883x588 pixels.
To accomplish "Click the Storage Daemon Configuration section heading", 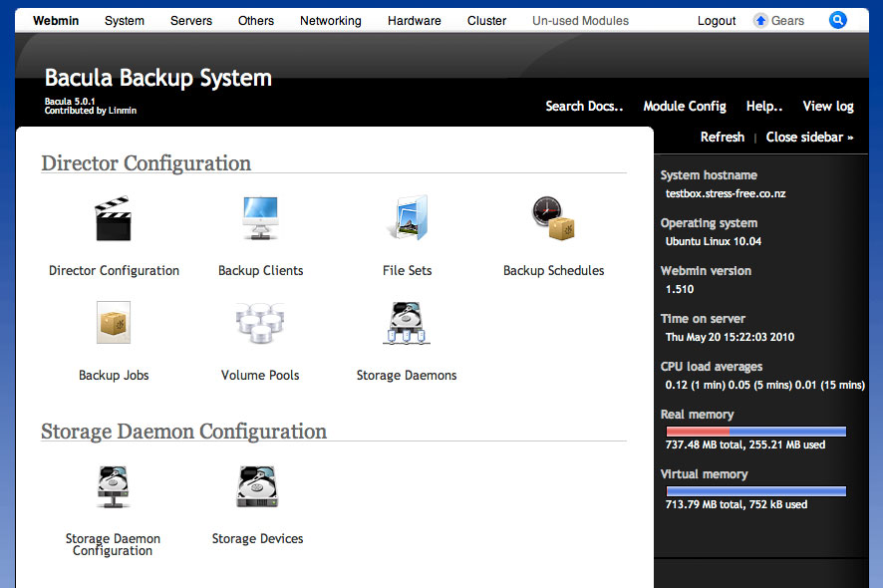I will (x=183, y=431).
